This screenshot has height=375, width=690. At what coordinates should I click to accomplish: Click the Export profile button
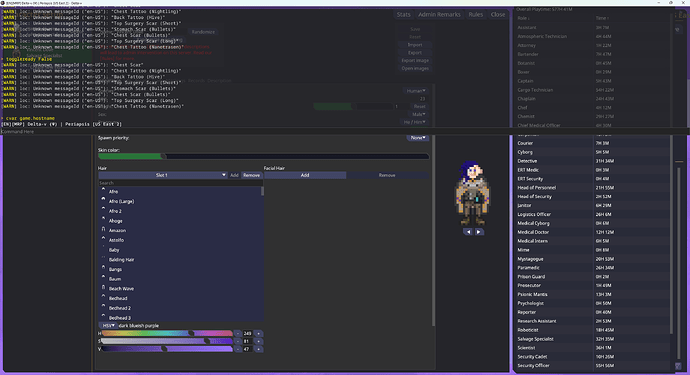coord(415,53)
